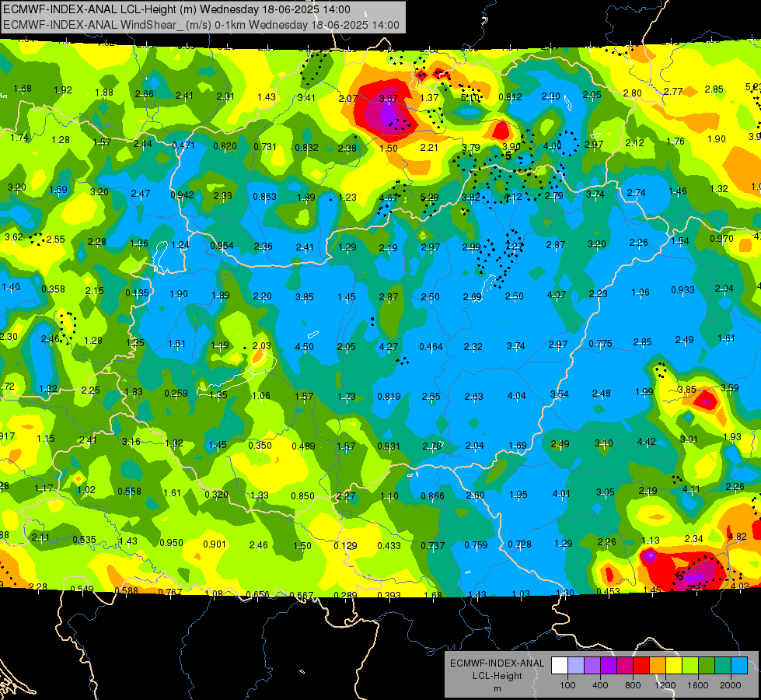Click the wind shear value 0.489
761x700 pixels.
coord(303,446)
